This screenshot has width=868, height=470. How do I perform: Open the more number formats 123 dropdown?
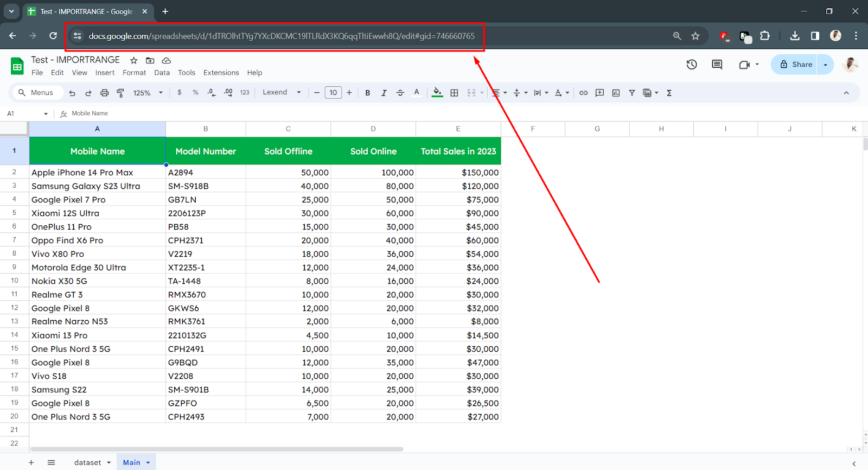tap(245, 93)
